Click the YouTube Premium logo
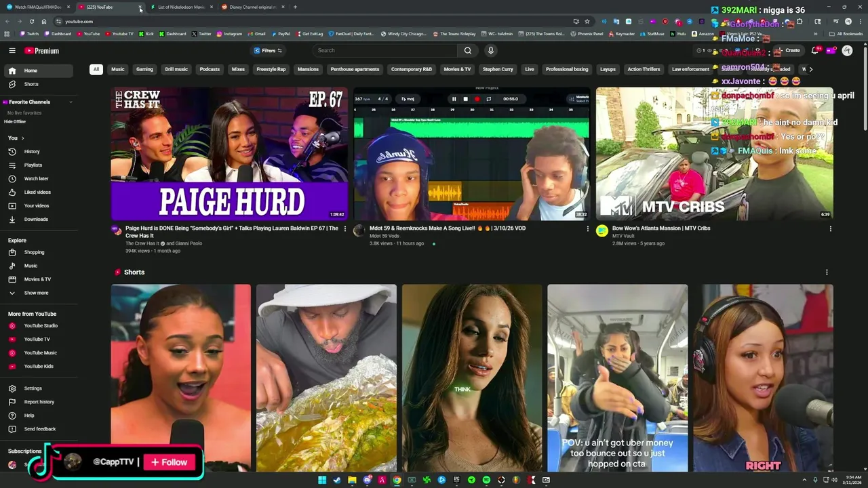 click(x=42, y=51)
